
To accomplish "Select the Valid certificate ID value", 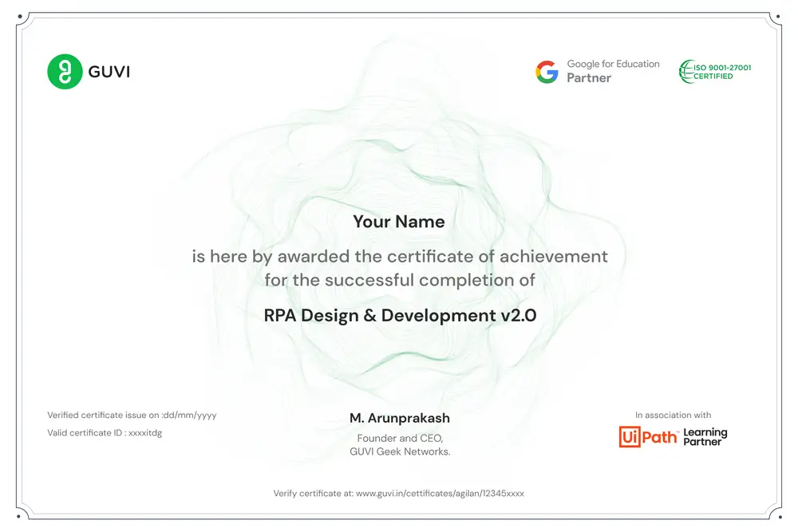I will click(105, 433).
